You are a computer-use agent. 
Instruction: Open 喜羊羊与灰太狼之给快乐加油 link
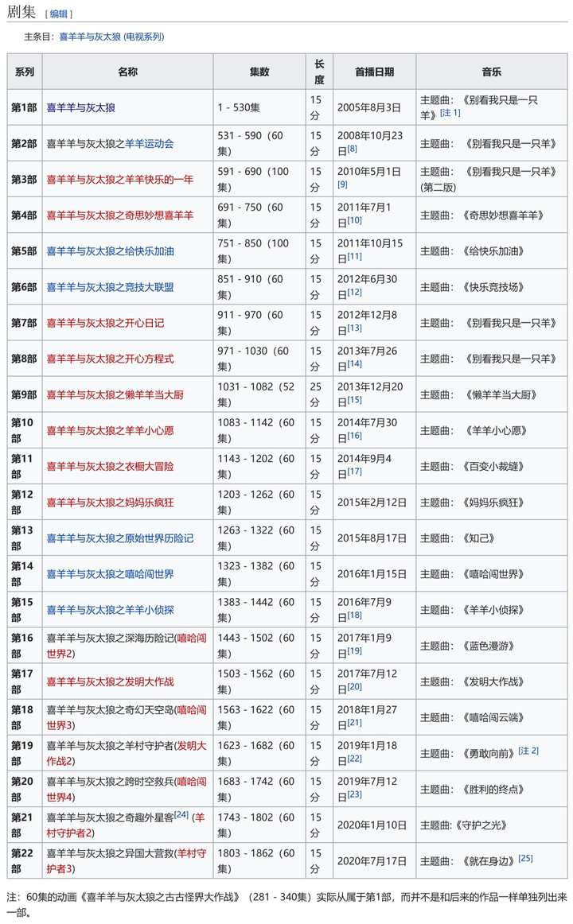click(x=111, y=251)
